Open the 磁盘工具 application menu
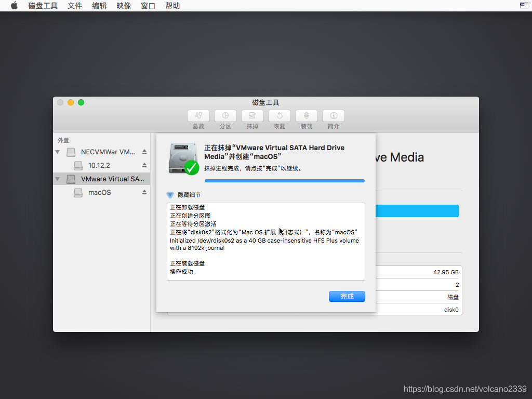The image size is (532, 399). tap(43, 6)
